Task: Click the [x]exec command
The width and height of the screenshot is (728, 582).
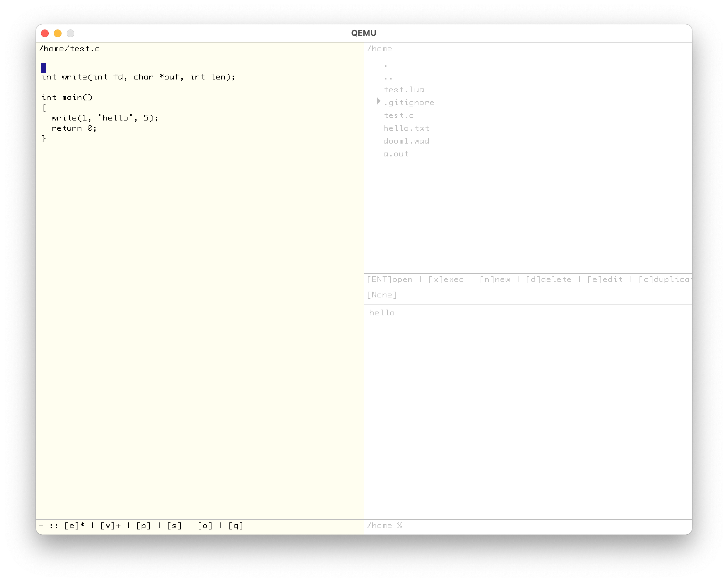Action: pyautogui.click(x=446, y=280)
